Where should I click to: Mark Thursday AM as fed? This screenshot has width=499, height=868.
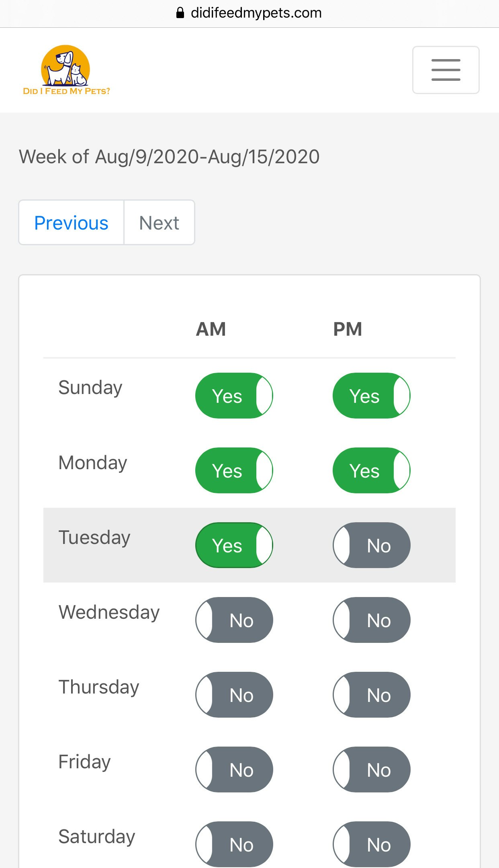coord(234,695)
